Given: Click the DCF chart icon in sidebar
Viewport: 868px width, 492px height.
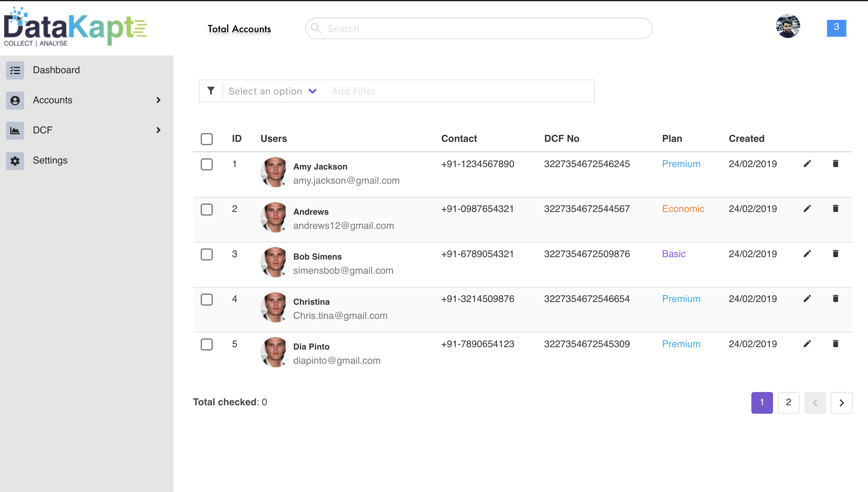Looking at the screenshot, I should (15, 130).
